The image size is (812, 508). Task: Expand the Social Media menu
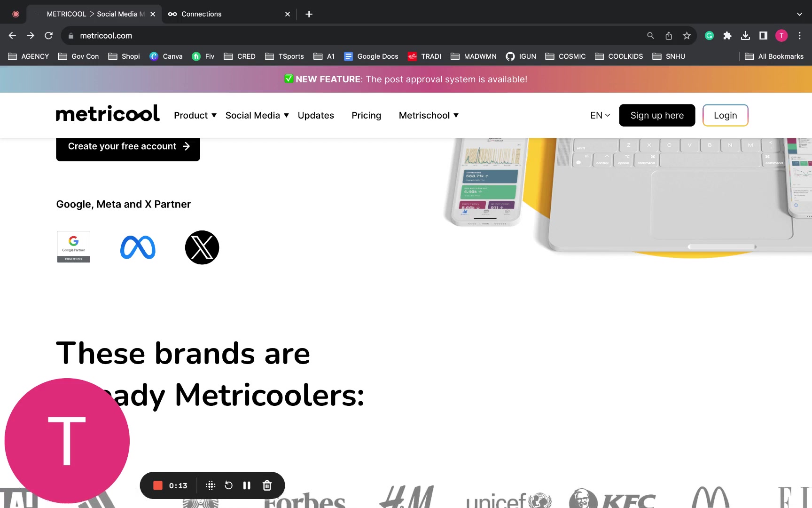[257, 115]
